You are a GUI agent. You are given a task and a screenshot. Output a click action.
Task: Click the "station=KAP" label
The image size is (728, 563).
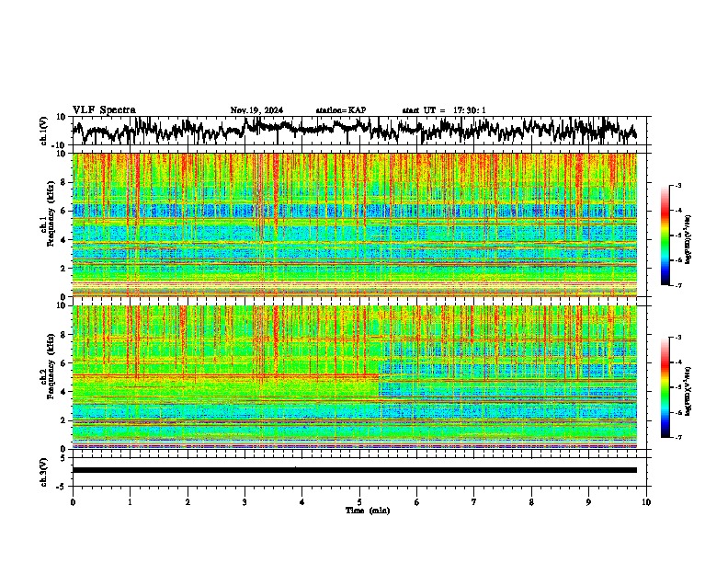[x=341, y=110]
